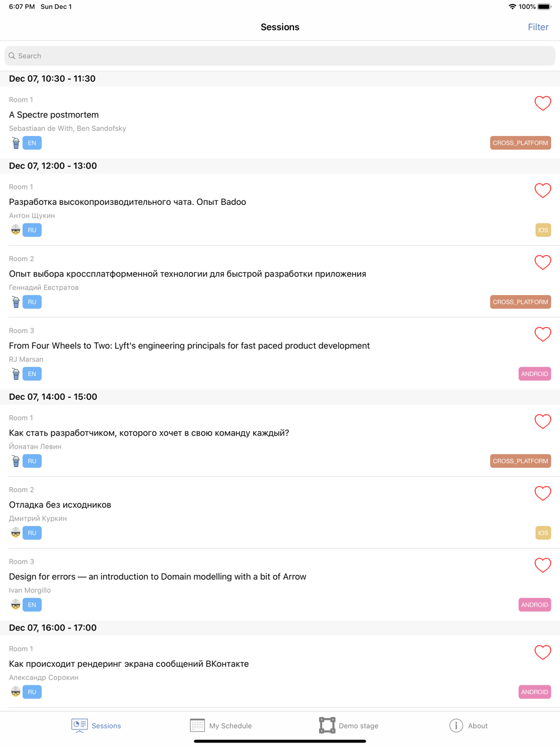The height and width of the screenshot is (747, 560).
Task: Tap heart on the Lyft engineering session
Action: 542,334
